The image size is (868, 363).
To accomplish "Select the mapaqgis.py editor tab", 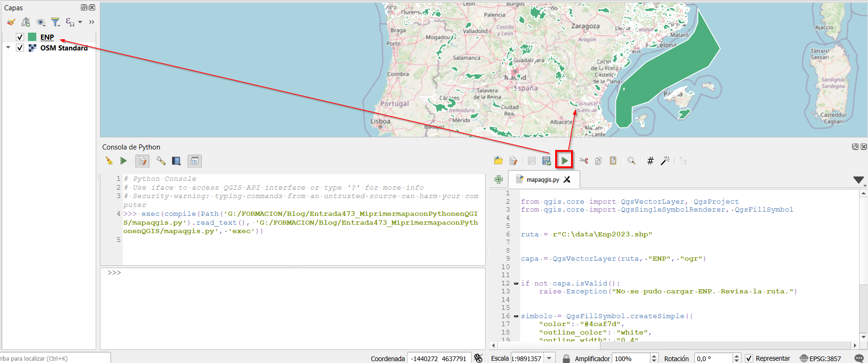I will click(x=542, y=179).
